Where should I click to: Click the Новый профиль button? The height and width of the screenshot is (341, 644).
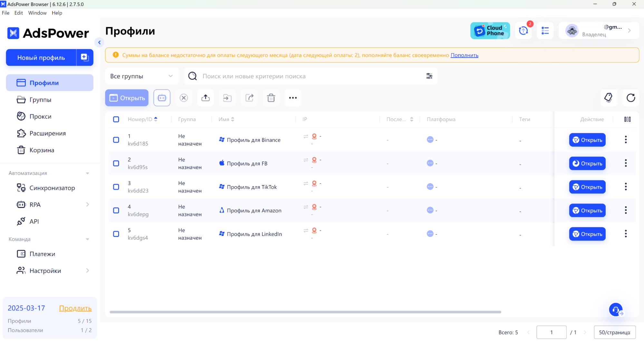[x=41, y=57]
